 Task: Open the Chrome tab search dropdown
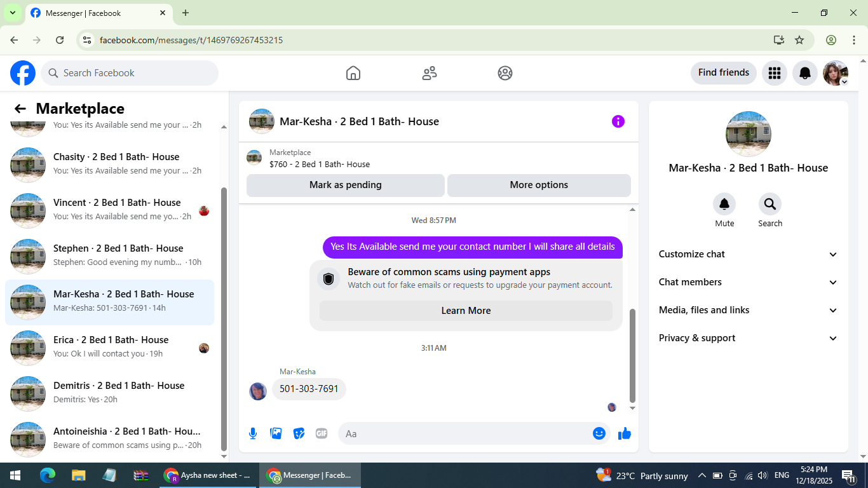tap(12, 13)
